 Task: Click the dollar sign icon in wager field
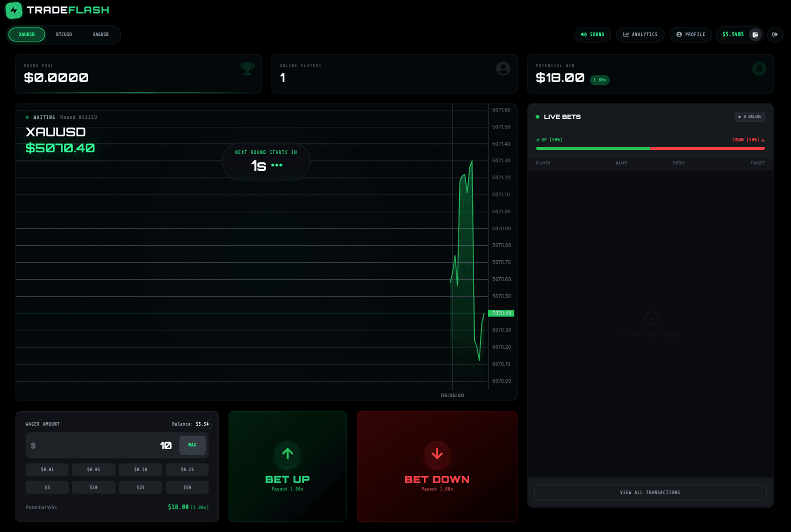33,446
